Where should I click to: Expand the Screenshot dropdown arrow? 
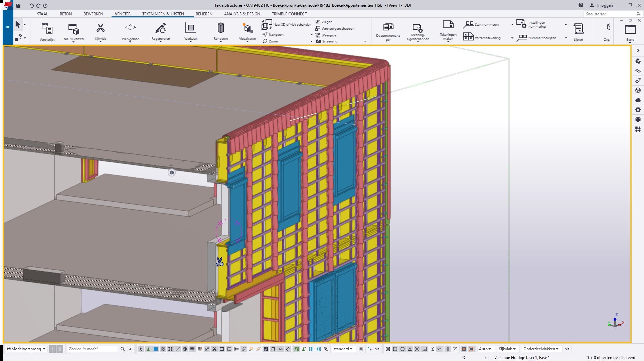pos(365,41)
